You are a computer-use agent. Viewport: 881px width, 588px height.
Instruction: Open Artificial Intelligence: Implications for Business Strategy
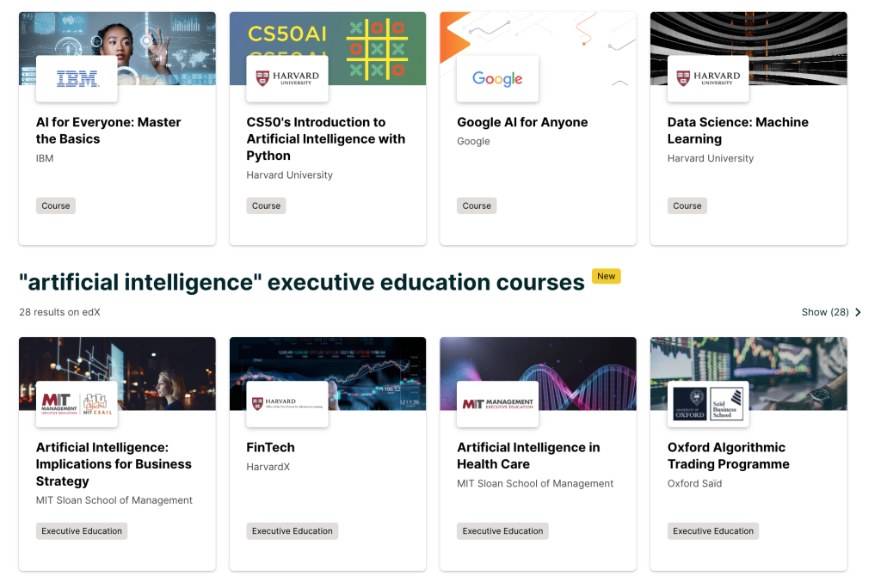(x=114, y=464)
